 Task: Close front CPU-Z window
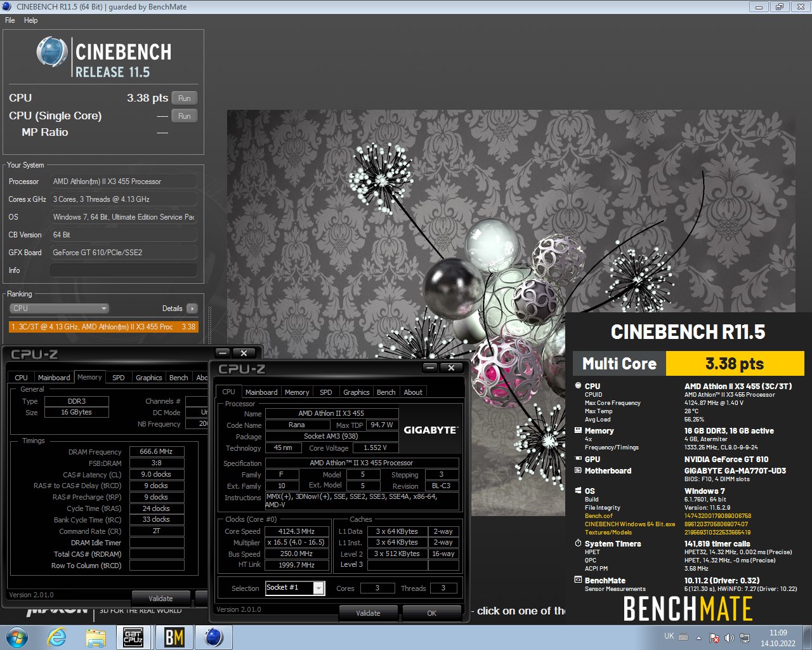[x=451, y=368]
